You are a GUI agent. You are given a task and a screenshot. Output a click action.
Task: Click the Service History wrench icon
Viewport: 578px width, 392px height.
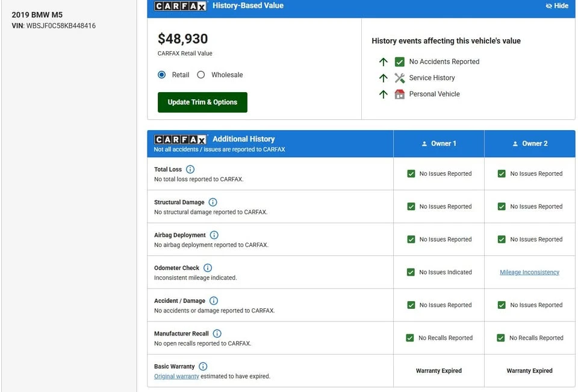[400, 78]
